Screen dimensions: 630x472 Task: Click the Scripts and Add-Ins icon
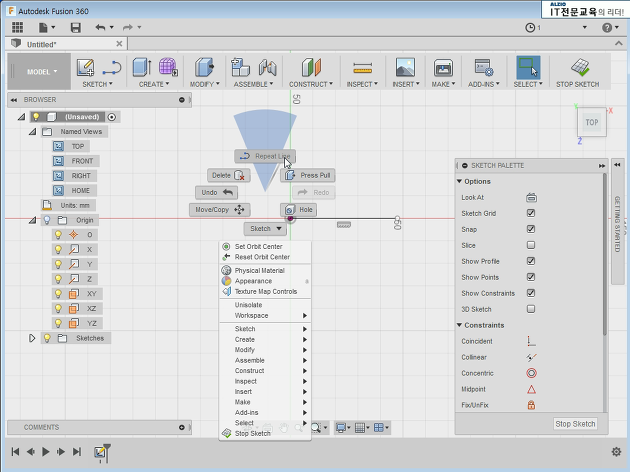coord(484,67)
